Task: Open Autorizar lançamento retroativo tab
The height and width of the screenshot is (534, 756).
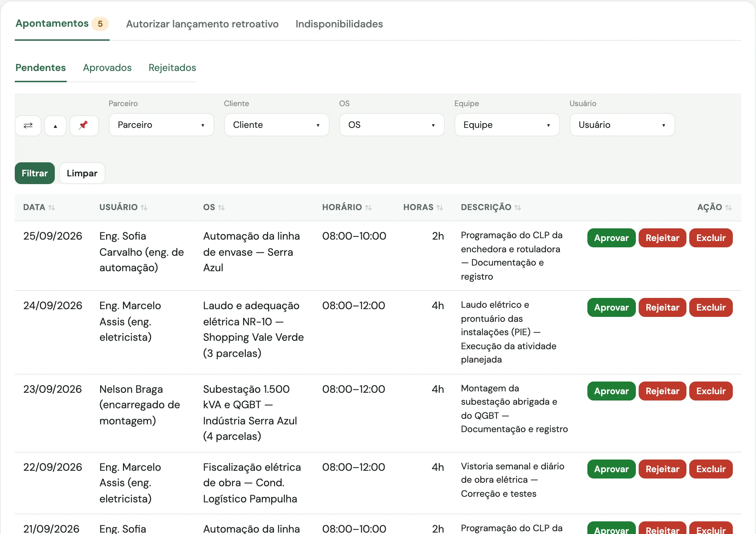Action: click(x=202, y=24)
